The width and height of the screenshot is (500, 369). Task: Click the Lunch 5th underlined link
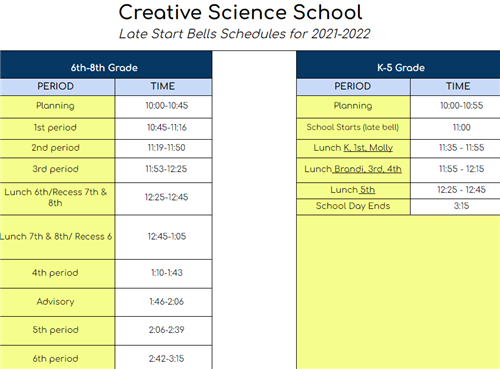[x=367, y=190]
